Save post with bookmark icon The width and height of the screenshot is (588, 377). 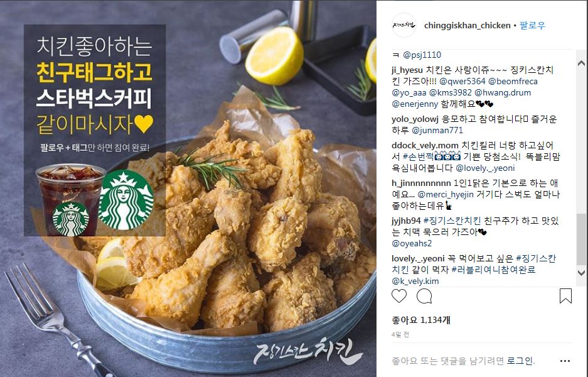565,296
